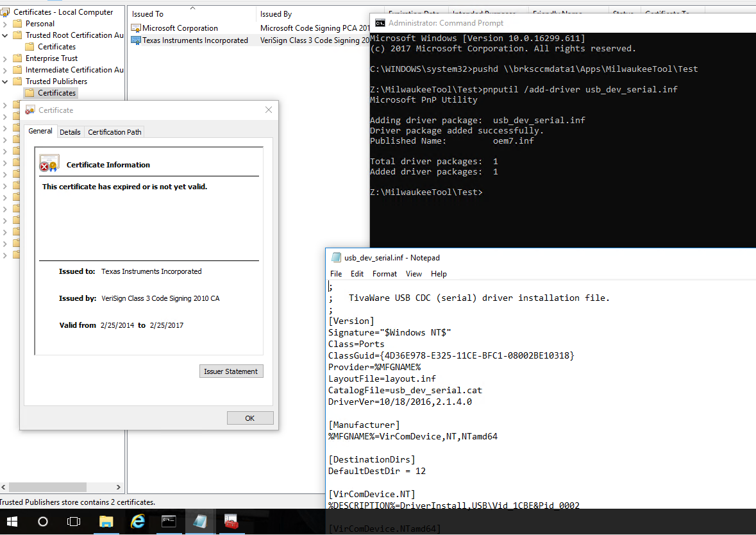756x535 pixels.
Task: Click [Manufacturer] section line in Notepad
Action: 364,425
